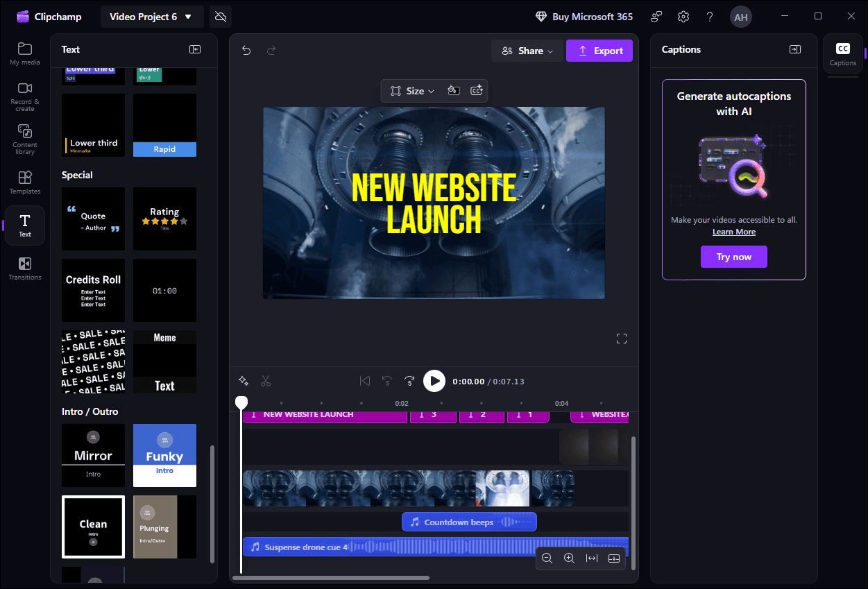Screen dimensions: 868x589
Task: Click the cloud sync disabled icon
Action: [221, 17]
